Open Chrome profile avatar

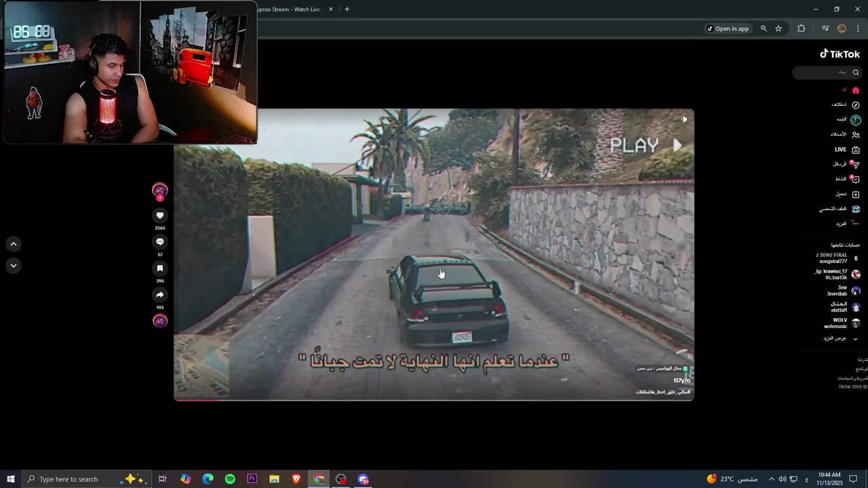[x=842, y=28]
